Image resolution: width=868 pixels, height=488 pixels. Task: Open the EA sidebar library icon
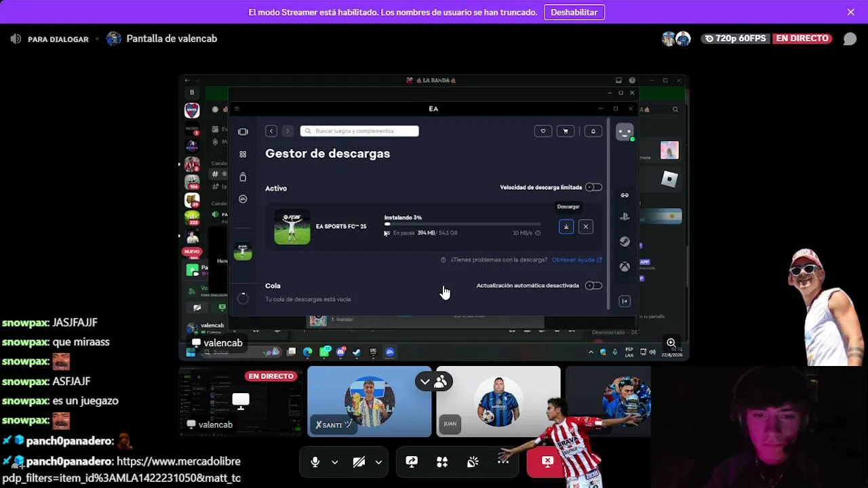tap(243, 177)
